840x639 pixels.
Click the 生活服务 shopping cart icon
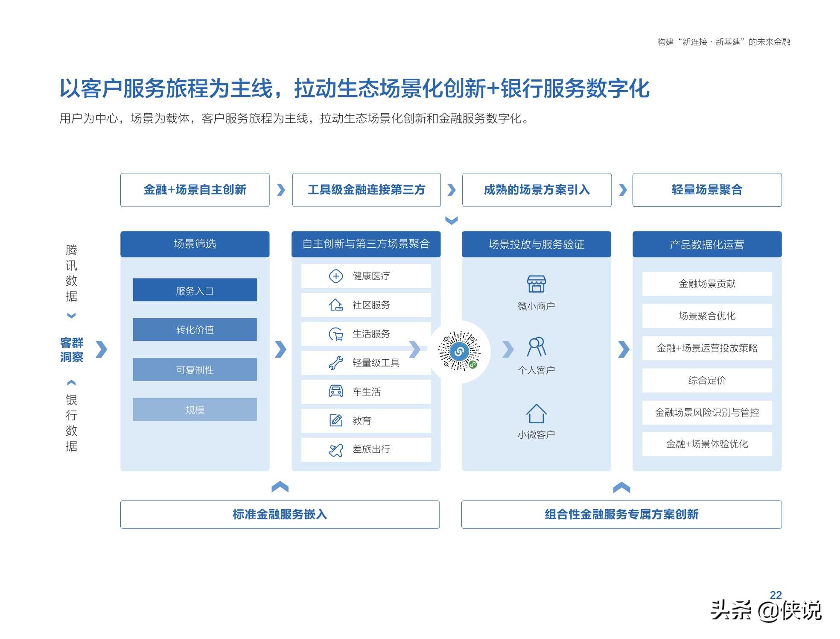[x=336, y=334]
